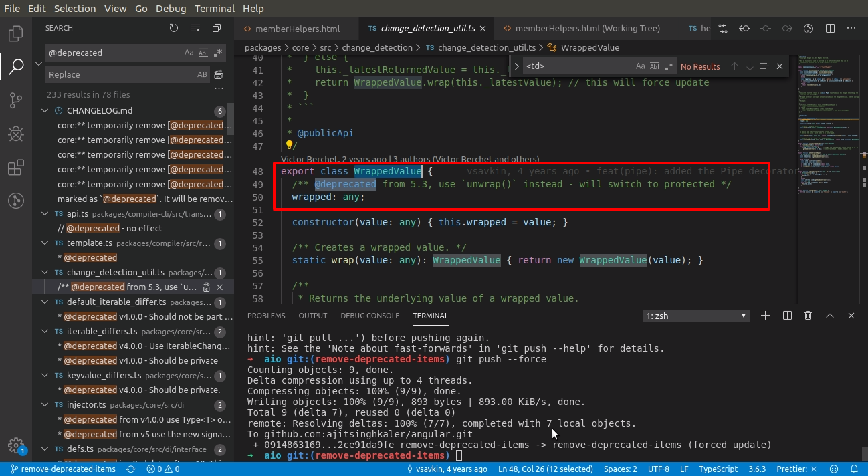
Task: Kill the active terminal
Action: pyautogui.click(x=808, y=316)
